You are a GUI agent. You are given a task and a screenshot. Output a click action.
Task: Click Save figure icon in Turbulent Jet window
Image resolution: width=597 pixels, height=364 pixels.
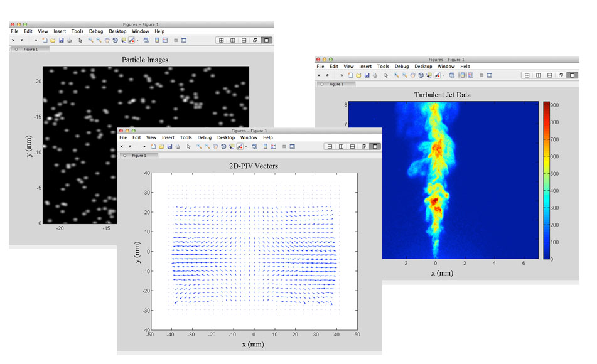coord(367,75)
